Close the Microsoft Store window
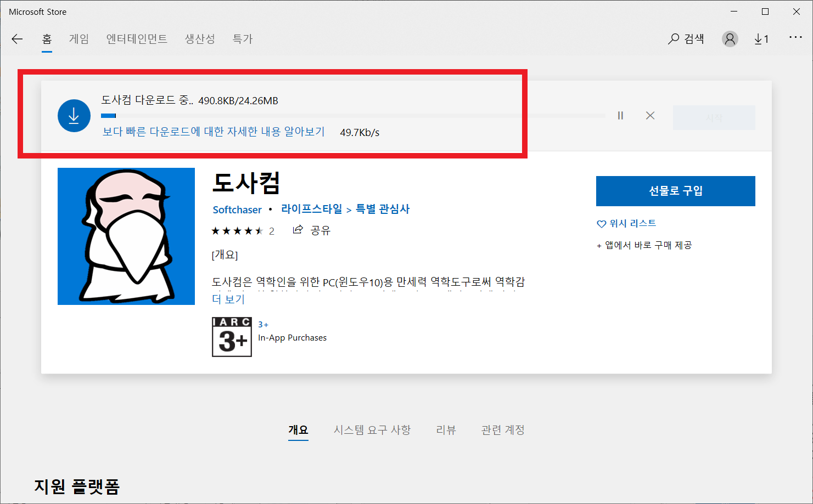The width and height of the screenshot is (813, 504). [797, 12]
